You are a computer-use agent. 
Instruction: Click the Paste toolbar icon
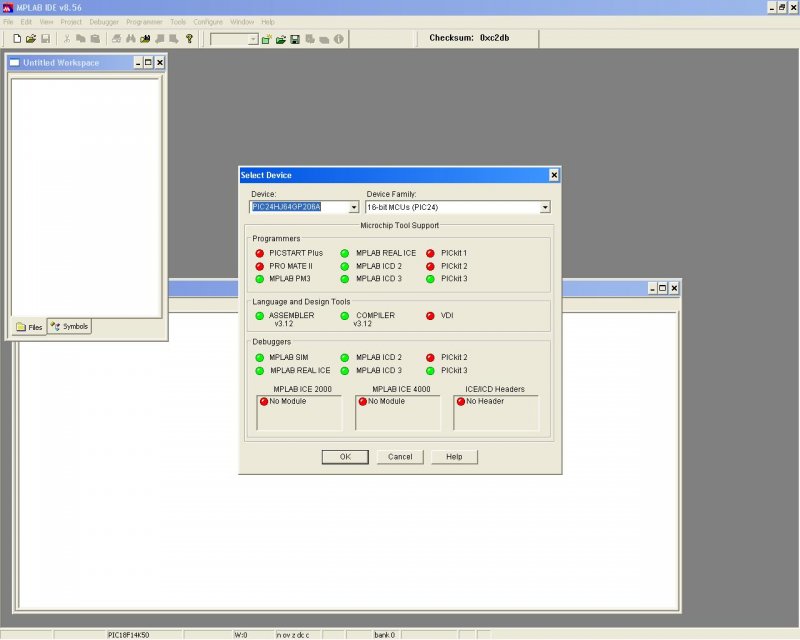click(95, 39)
